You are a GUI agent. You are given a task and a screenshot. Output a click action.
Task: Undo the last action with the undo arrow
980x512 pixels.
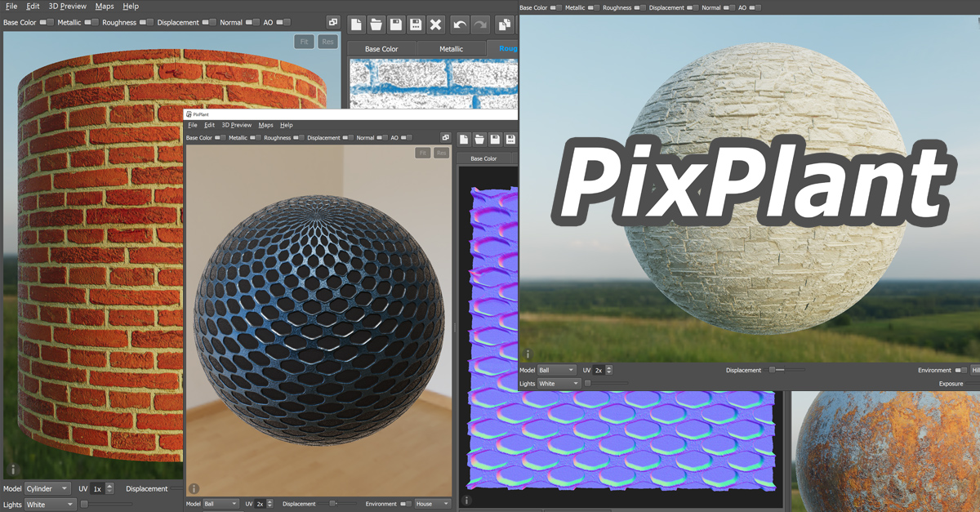(x=458, y=24)
